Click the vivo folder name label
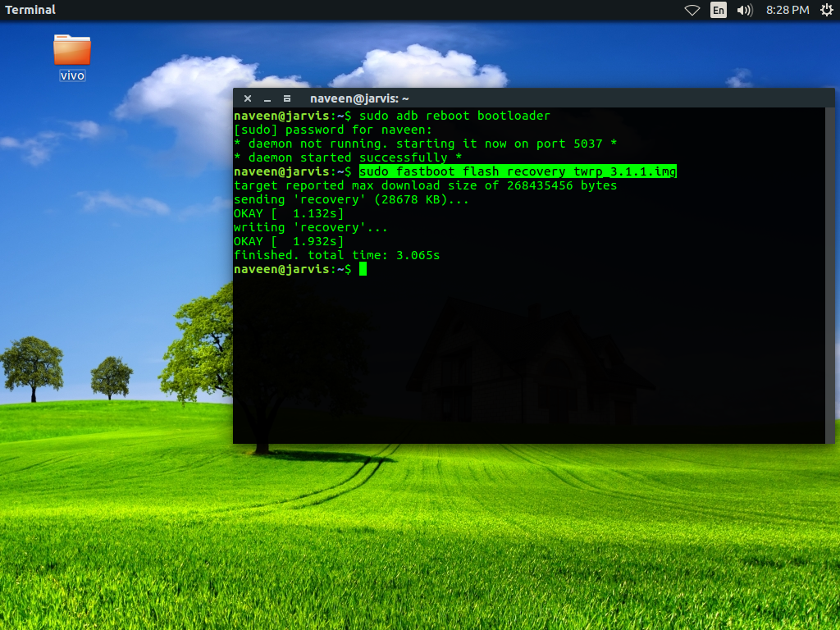 point(72,75)
